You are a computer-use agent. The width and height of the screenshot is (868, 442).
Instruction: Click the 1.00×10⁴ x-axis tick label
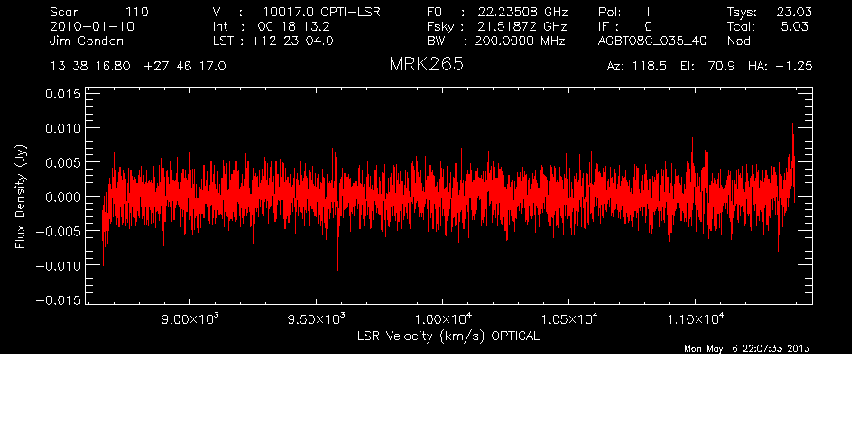coord(442,319)
